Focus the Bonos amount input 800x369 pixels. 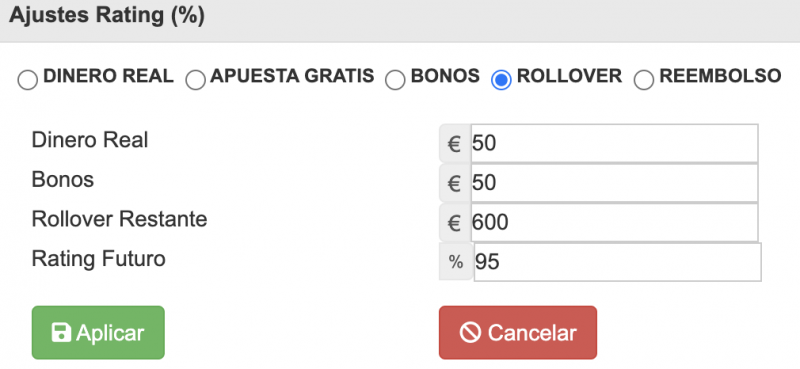pyautogui.click(x=614, y=183)
